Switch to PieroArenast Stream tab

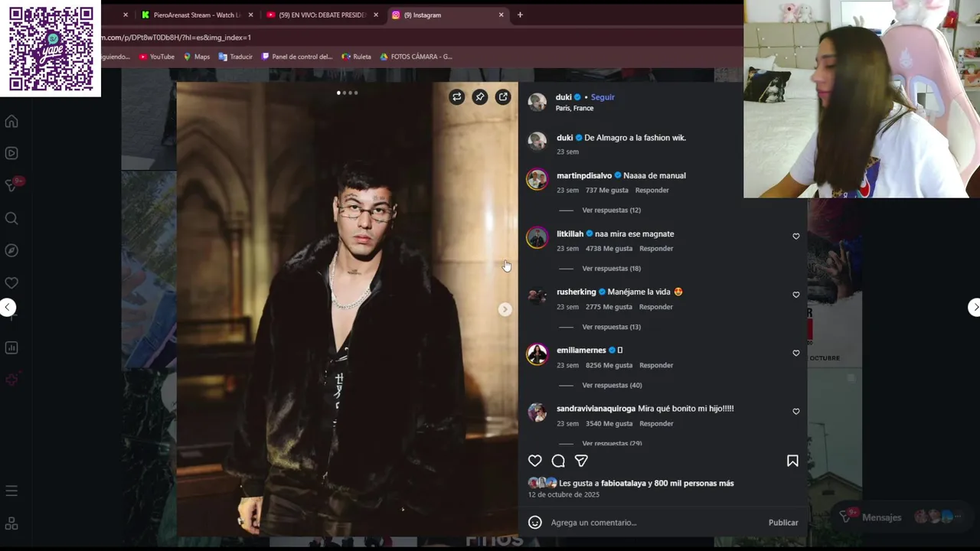(x=197, y=15)
